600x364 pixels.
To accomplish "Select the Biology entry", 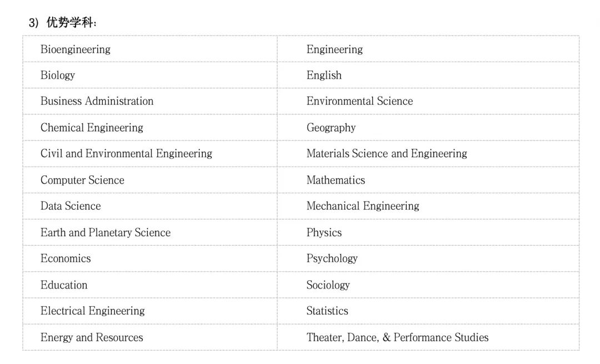I will 58,75.
